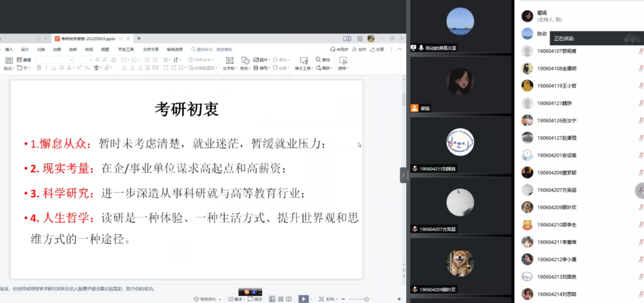
Task: Toggle strikethrough formatting in WPS toolbar
Action: click(62, 68)
